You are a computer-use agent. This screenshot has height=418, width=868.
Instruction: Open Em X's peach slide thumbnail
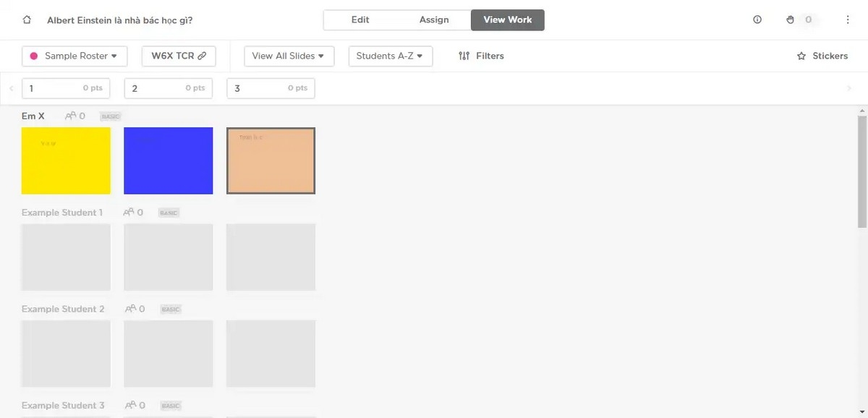point(271,161)
